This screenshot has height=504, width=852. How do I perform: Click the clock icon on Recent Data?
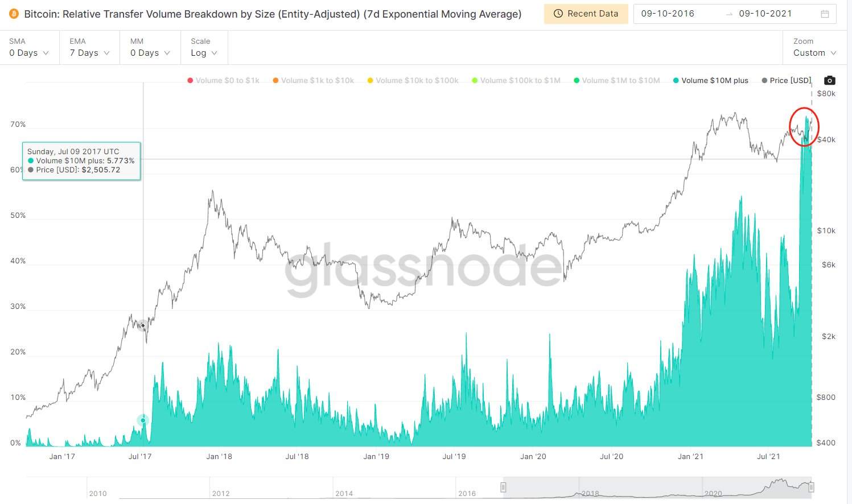click(x=558, y=14)
